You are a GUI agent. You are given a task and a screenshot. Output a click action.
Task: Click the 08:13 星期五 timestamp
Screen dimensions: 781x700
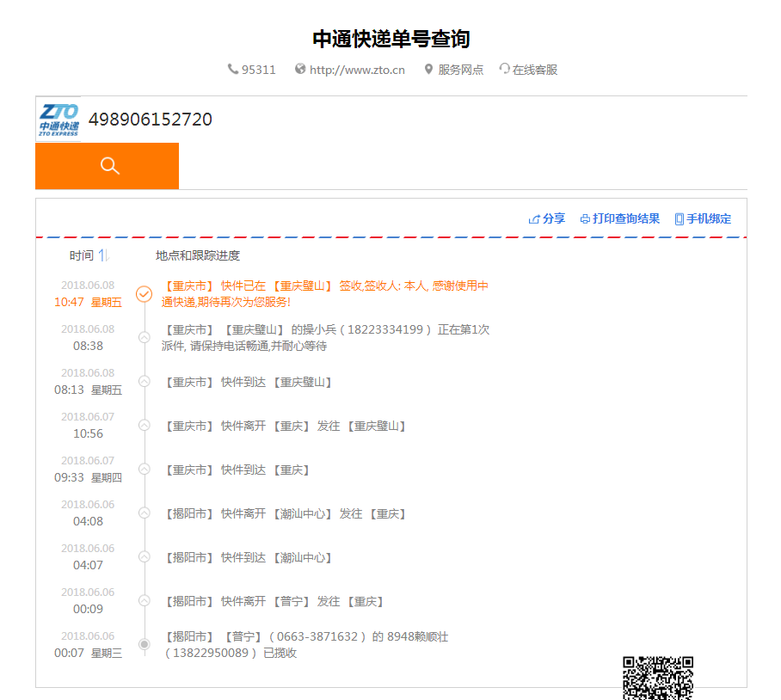click(88, 390)
